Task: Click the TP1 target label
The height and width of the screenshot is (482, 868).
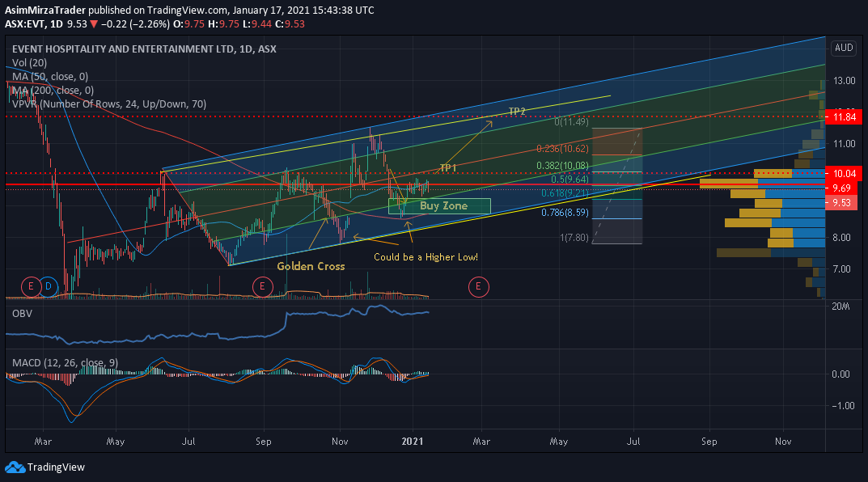Action: 448,167
